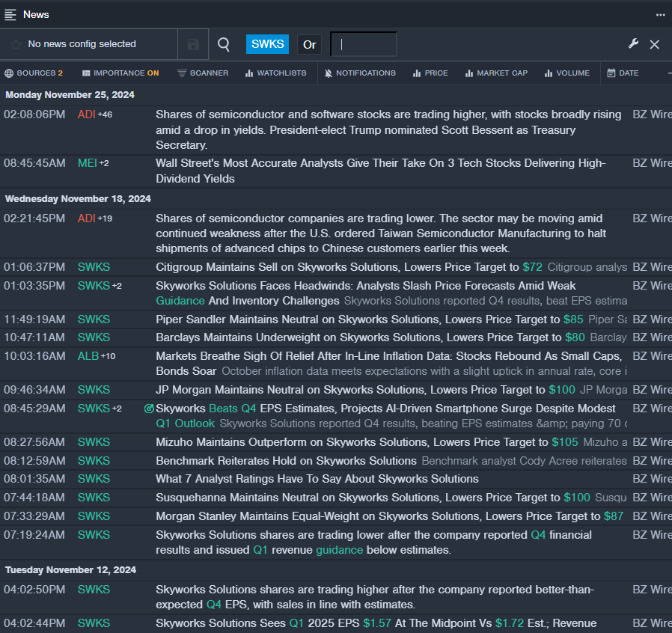Toggle the Importance ON filter

(120, 73)
